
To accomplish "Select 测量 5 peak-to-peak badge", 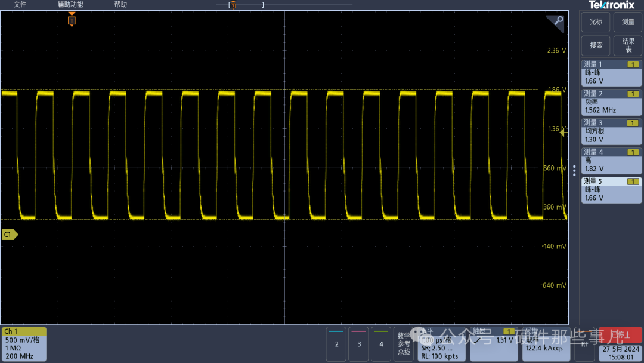I will tap(611, 190).
